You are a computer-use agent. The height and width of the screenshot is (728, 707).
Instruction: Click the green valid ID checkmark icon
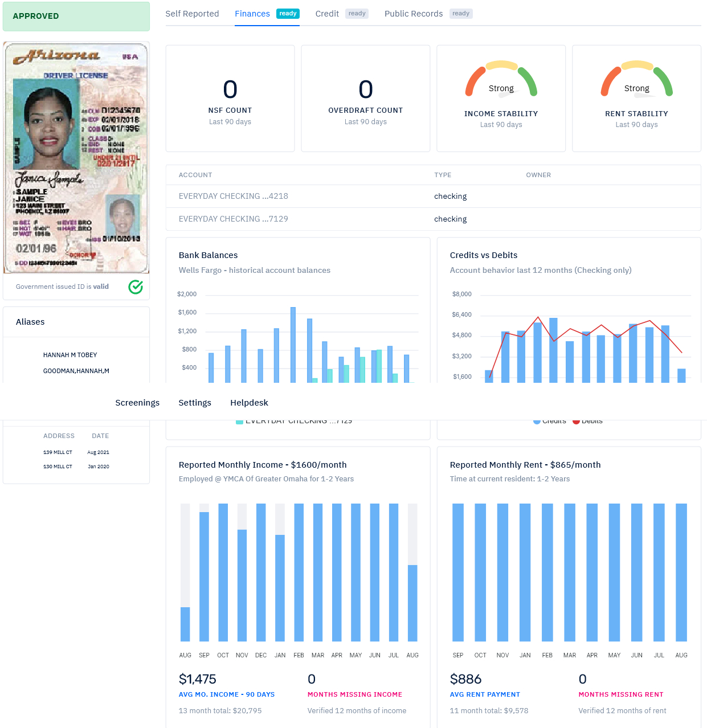coord(136,287)
